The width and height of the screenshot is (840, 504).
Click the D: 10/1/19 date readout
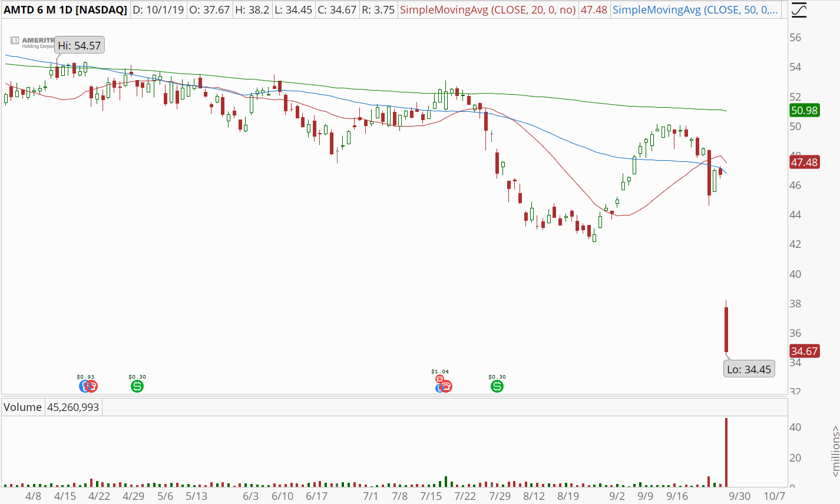[x=158, y=10]
